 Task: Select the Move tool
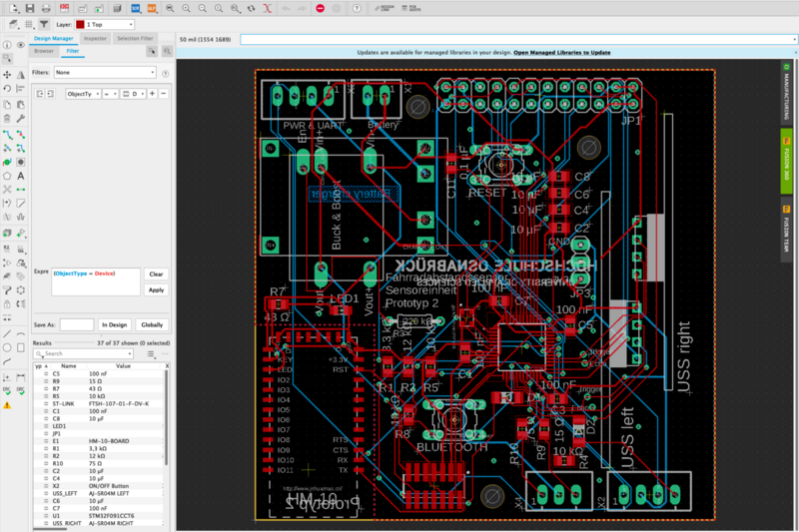tap(7, 75)
